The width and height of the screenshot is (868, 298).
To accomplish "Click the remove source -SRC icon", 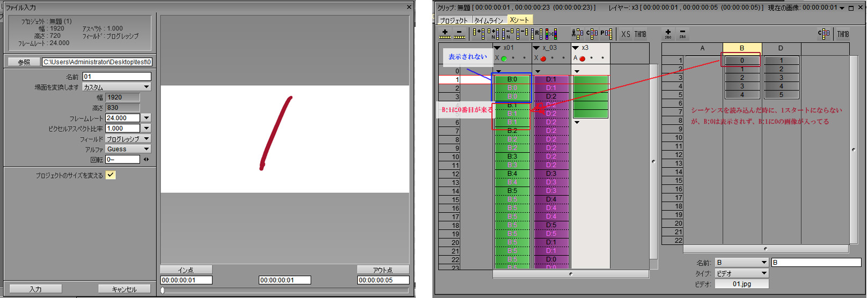I will [682, 34].
